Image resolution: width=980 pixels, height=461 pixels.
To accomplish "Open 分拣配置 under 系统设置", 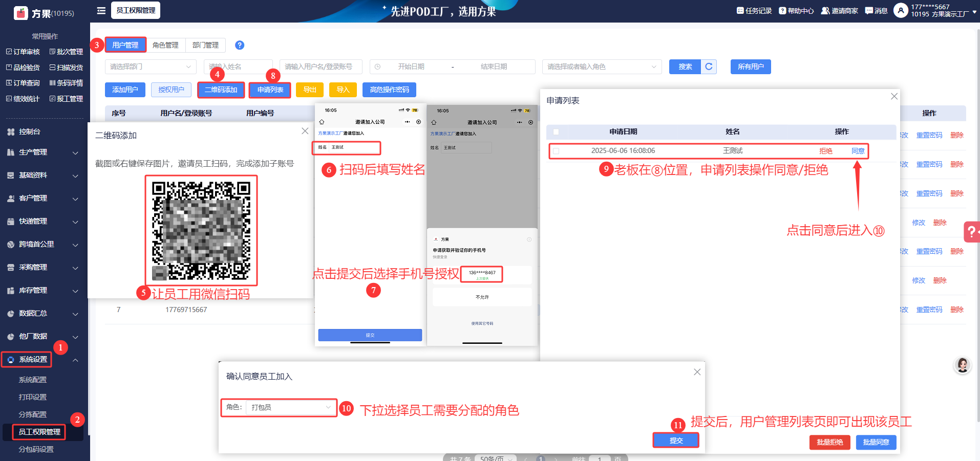I will pyautogui.click(x=33, y=414).
